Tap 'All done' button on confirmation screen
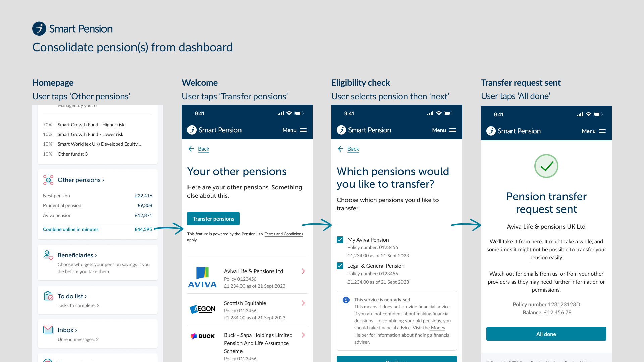 point(546,334)
